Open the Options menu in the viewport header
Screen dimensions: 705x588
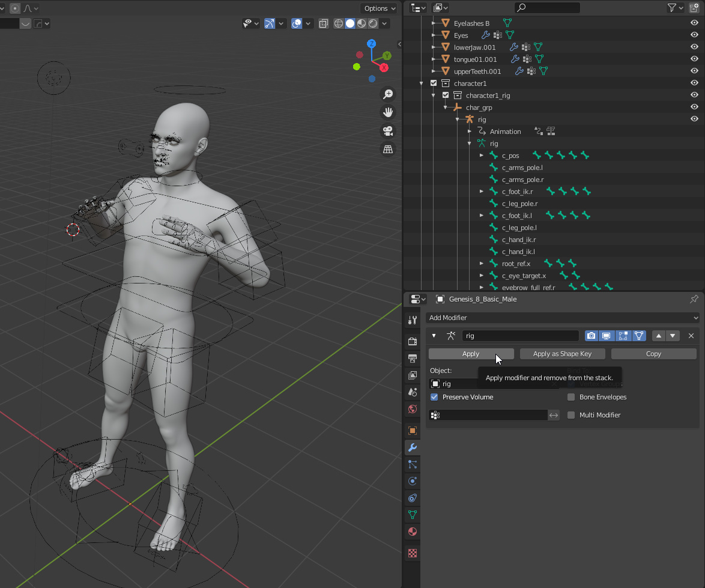tap(378, 8)
